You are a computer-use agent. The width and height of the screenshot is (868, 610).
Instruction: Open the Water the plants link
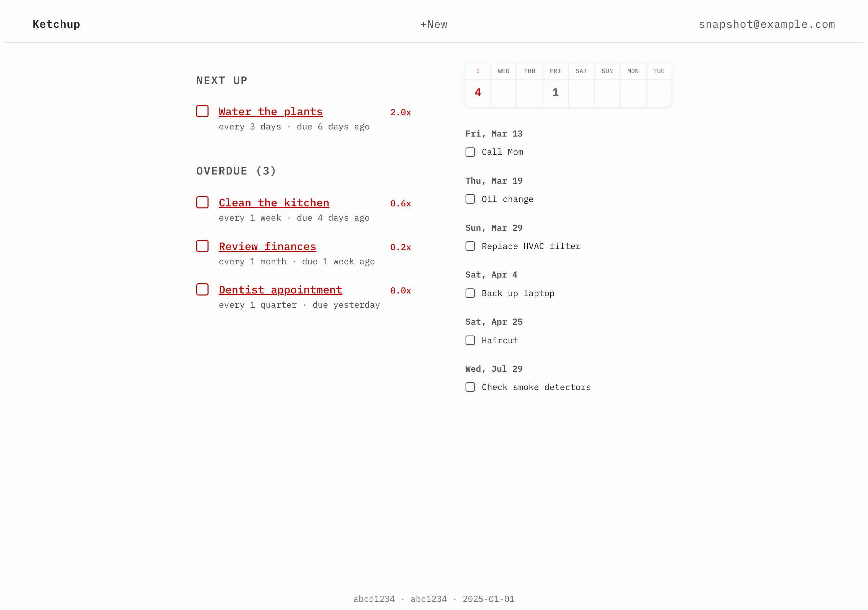pos(270,112)
